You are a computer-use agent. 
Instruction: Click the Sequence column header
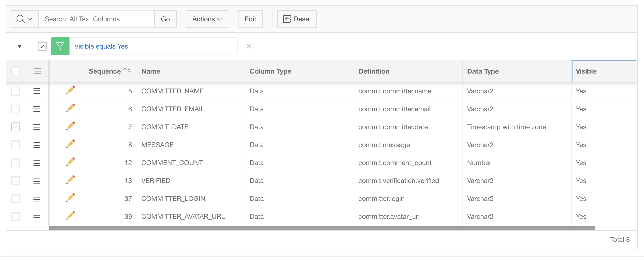(105, 71)
